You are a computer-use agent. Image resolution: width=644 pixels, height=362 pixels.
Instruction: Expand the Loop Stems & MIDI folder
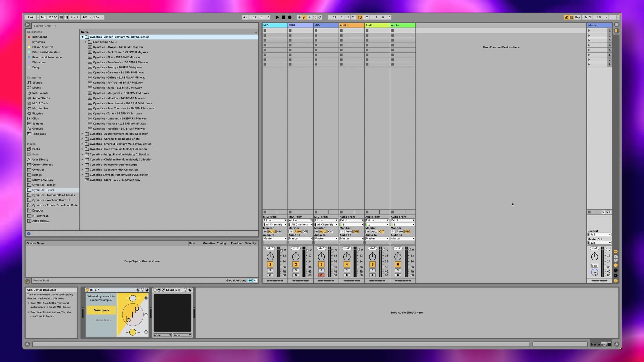pyautogui.click(x=86, y=42)
